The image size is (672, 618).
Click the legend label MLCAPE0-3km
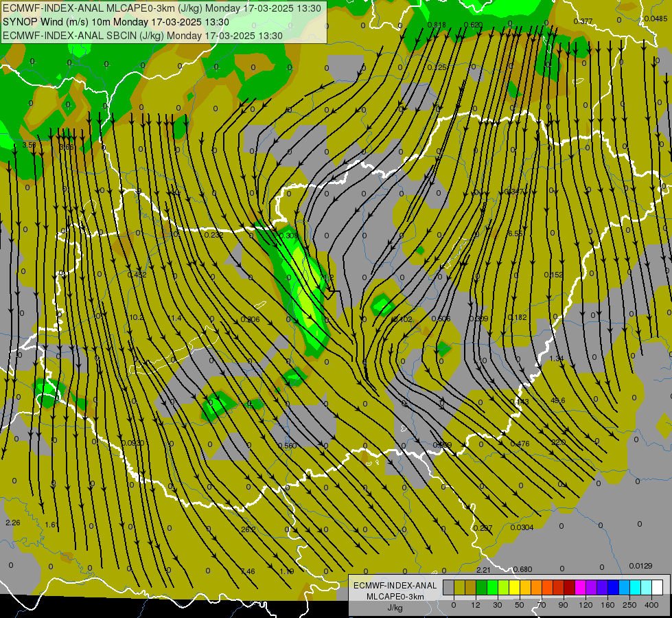click(x=395, y=597)
